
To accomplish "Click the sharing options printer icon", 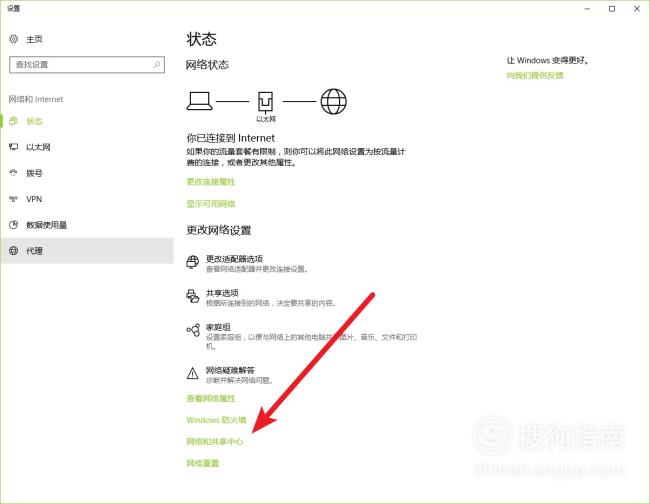I will [x=193, y=296].
